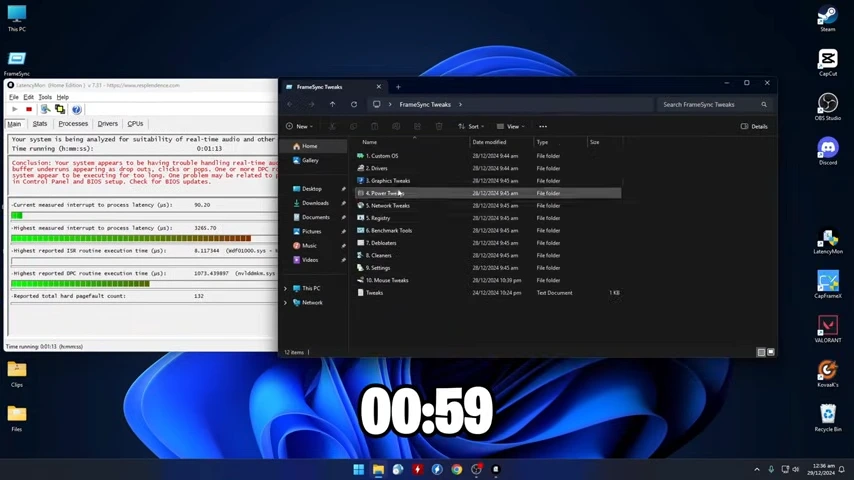Open LatencyMon Tools menu
The image size is (854, 480).
[45, 97]
